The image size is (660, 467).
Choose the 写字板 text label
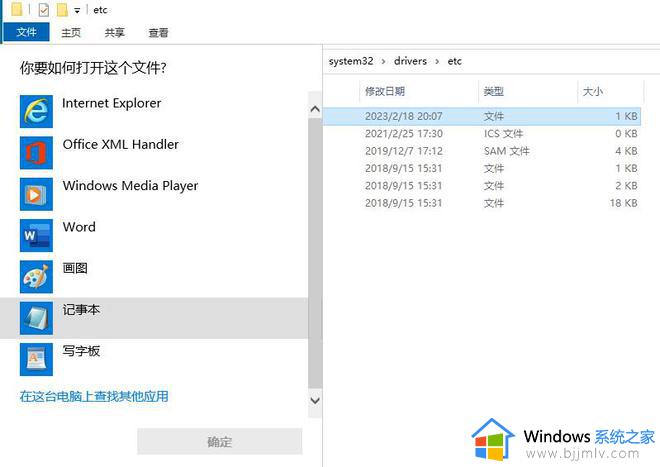pos(81,351)
